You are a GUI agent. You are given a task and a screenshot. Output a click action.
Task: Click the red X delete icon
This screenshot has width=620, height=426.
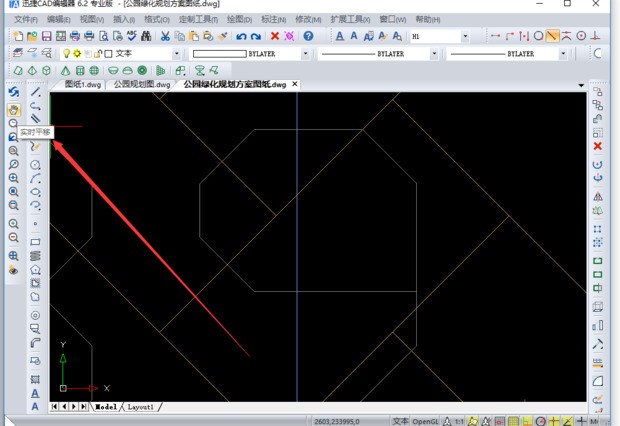tap(598, 146)
